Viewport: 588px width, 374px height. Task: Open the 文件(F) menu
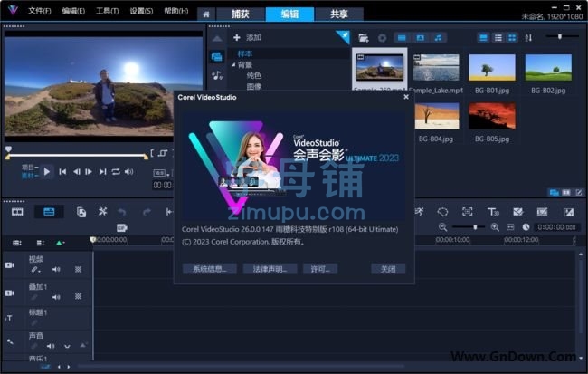(40, 11)
